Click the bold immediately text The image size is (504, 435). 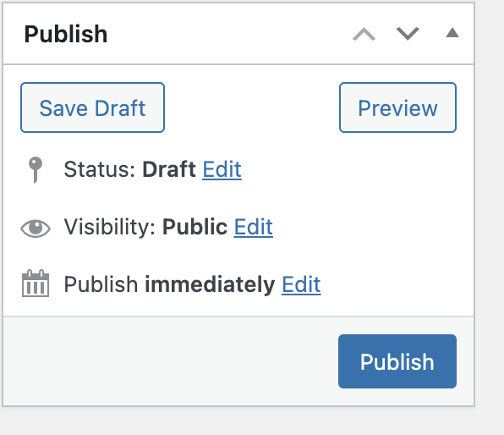[210, 284]
